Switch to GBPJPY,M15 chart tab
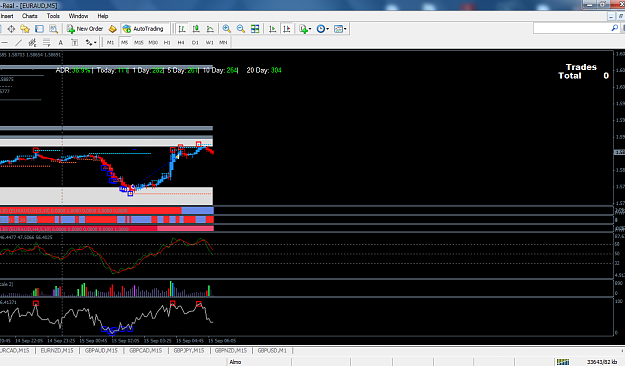The height and width of the screenshot is (366, 625). coord(189,350)
